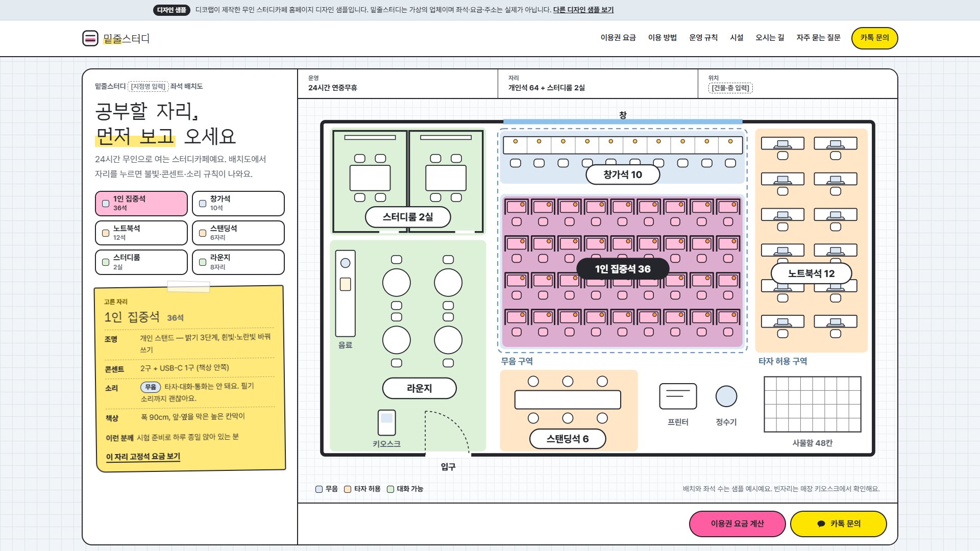This screenshot has width=980, height=551.
Task: Toggle the 스탠딩석 6자리 seat filter
Action: tap(238, 233)
